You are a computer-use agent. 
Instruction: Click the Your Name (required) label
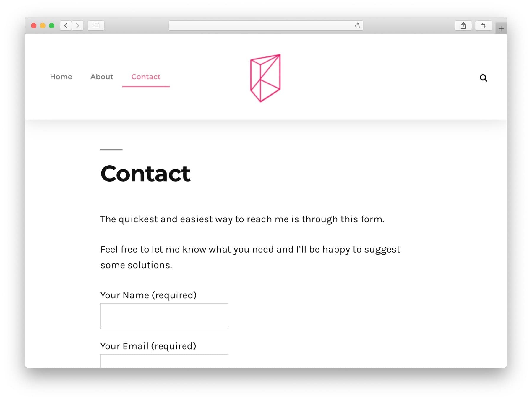(x=149, y=295)
